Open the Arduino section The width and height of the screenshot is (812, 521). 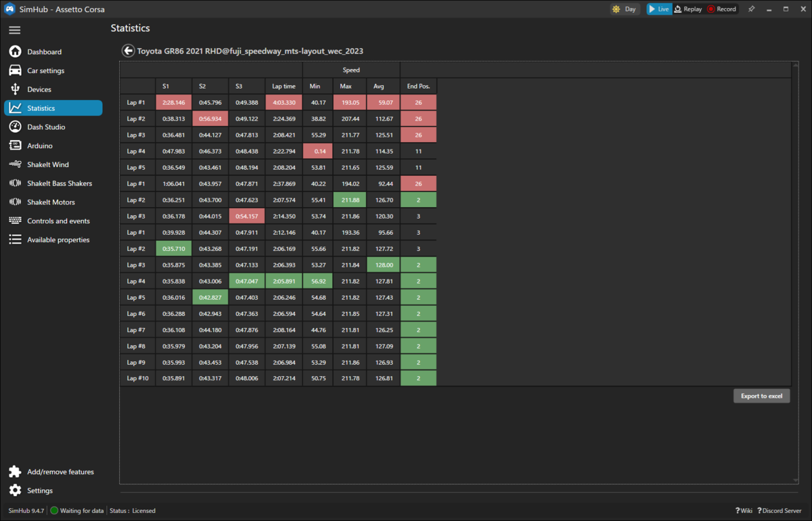coord(53,145)
